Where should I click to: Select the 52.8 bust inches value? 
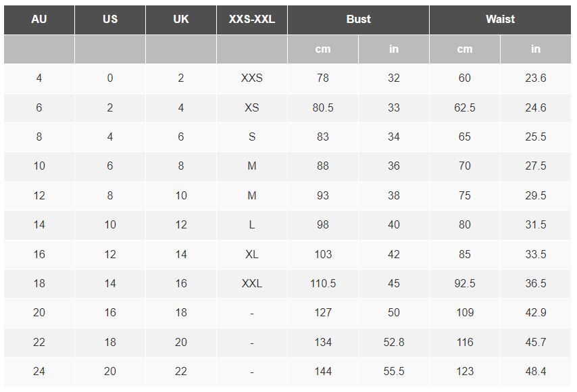[x=394, y=342]
